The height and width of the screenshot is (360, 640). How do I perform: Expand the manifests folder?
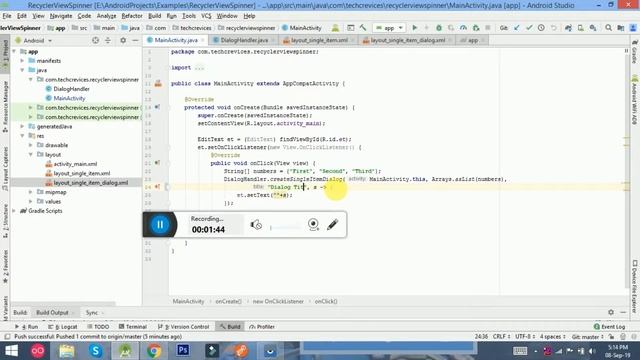click(22, 61)
